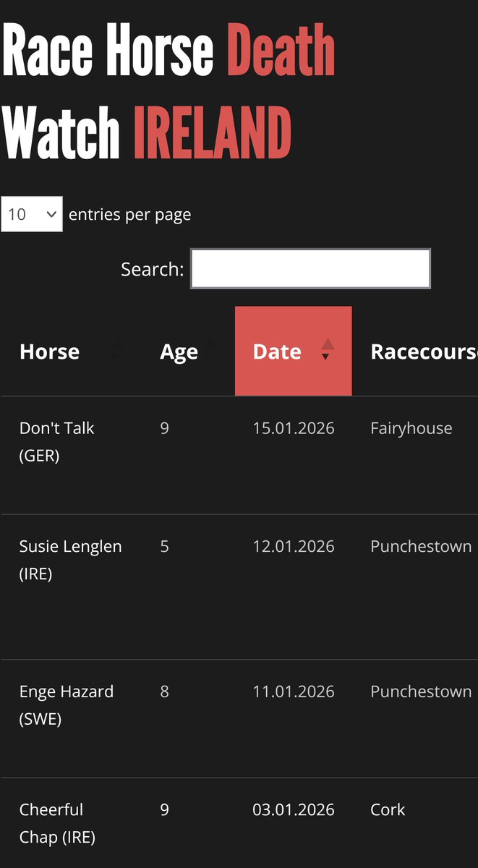Screen dimensions: 478x868
Task: Click the date 03.01.2026
Action: (294, 809)
